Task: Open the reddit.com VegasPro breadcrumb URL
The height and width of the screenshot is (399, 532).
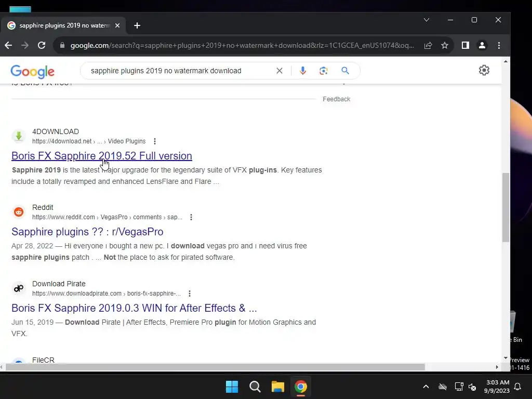Action: click(x=107, y=217)
